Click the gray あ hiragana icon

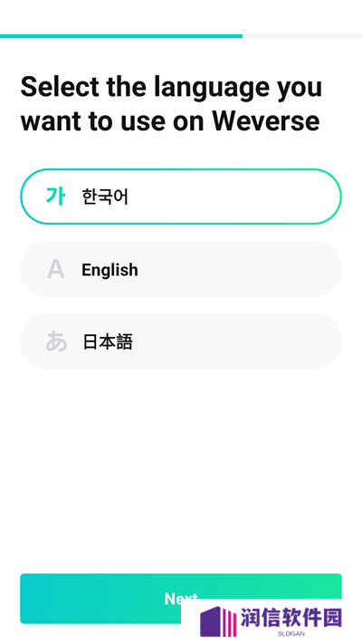(56, 341)
